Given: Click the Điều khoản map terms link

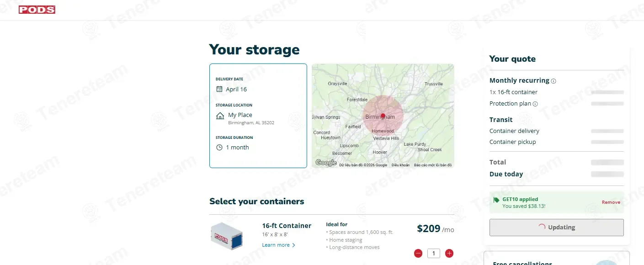Looking at the screenshot, I should pos(400,165).
